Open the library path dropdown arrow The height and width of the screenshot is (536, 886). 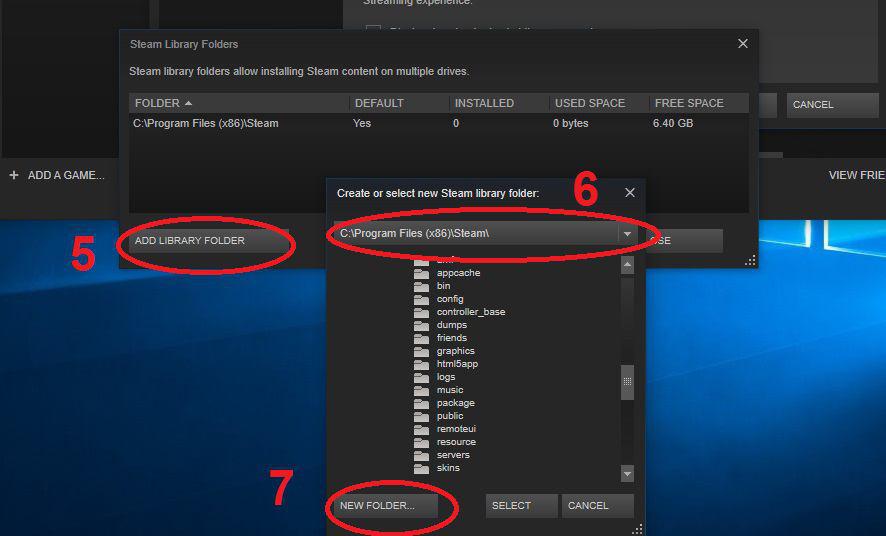coord(627,233)
